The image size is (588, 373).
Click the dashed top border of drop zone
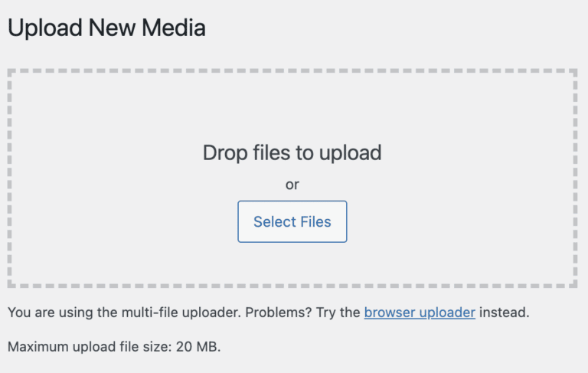(292, 71)
